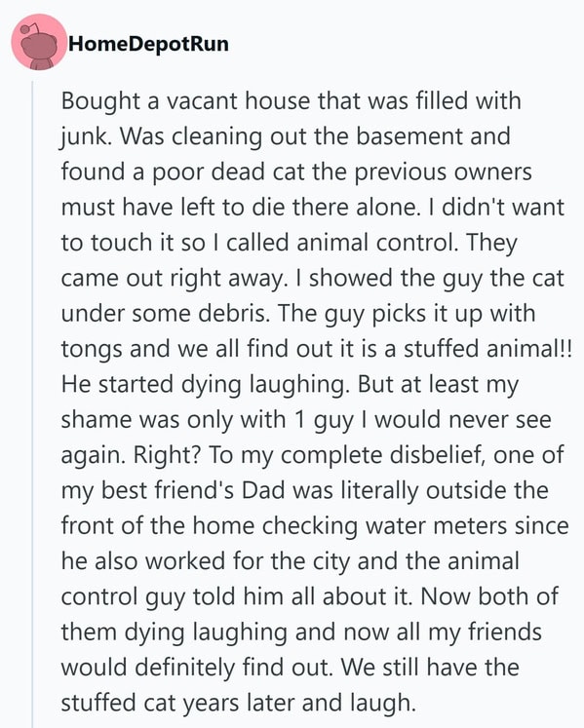Click the words 'found a poor dead cat'
The image size is (584, 728).
point(182,172)
